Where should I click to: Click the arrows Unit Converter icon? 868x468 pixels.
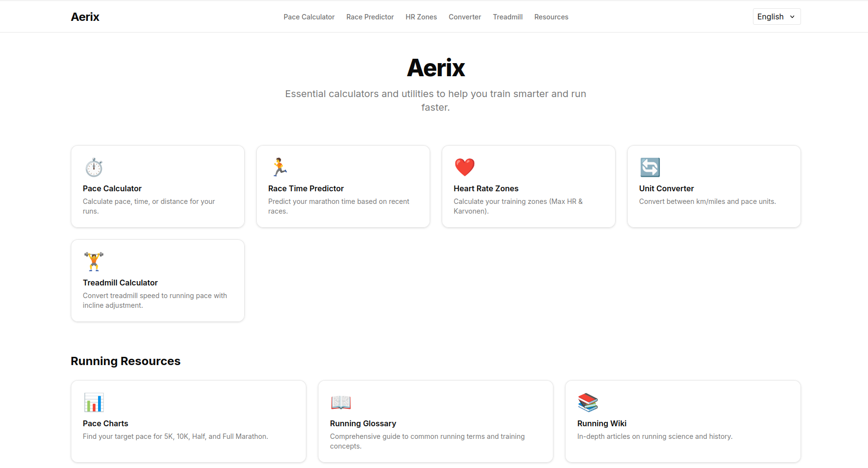coord(650,167)
